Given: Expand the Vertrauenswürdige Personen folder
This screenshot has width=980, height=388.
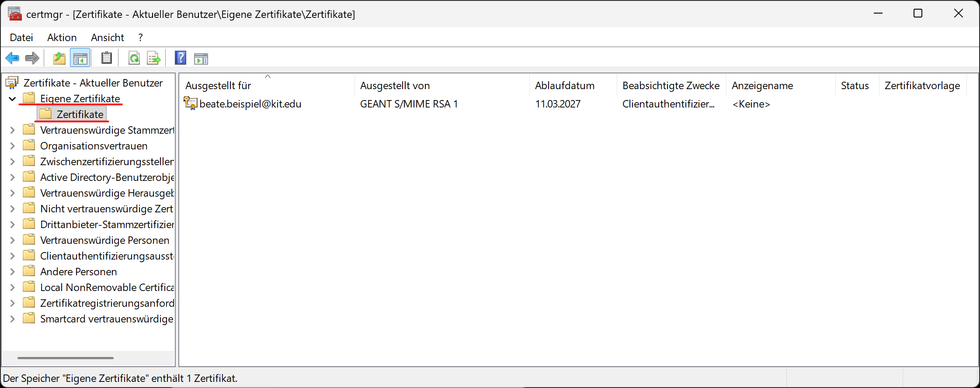Looking at the screenshot, I should [x=12, y=240].
